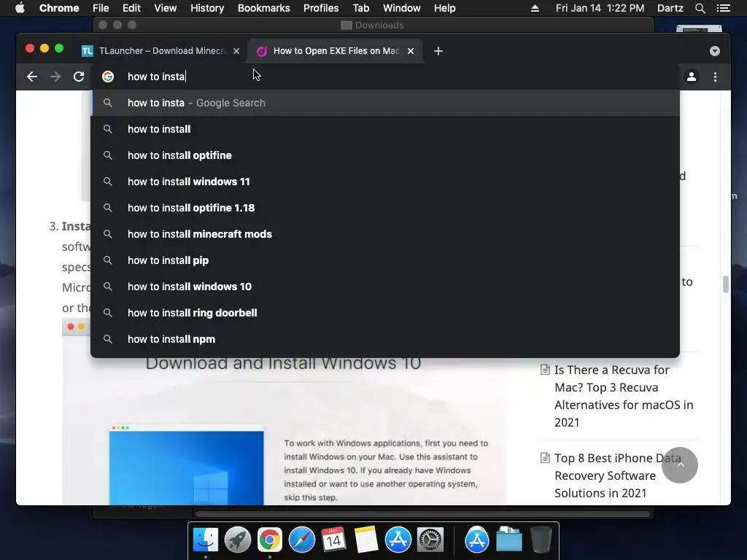Pick suggestion 'how to install npm'
The image size is (747, 560).
click(385, 338)
